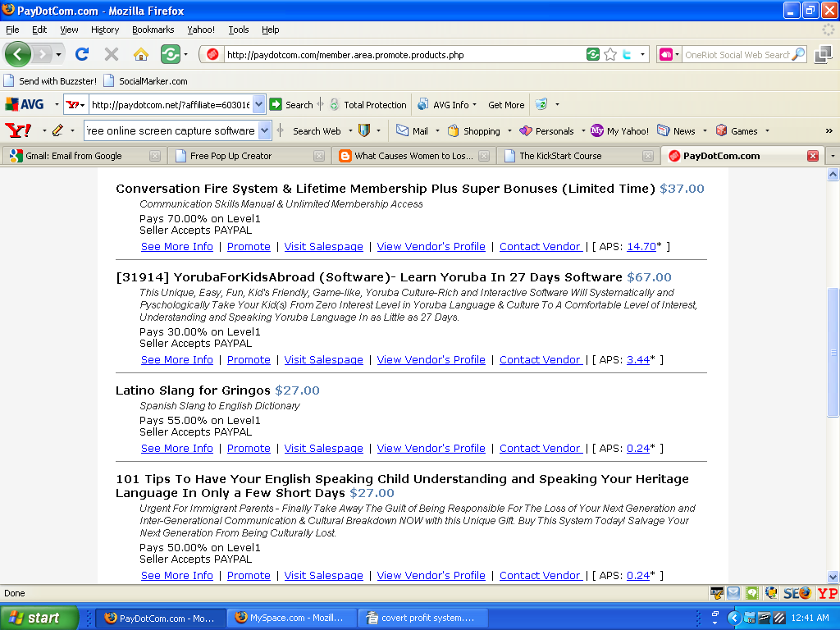Click the browser Reload button
Screen dimensions: 840x630
click(82, 55)
